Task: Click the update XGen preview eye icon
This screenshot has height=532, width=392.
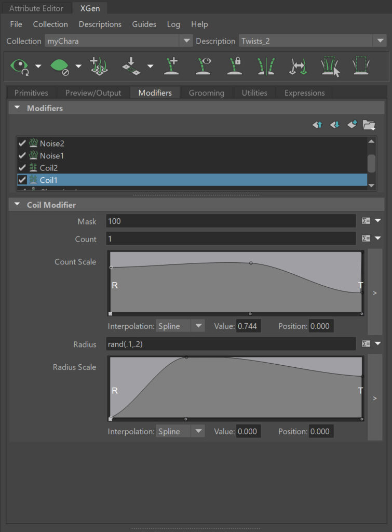Action: (x=20, y=66)
